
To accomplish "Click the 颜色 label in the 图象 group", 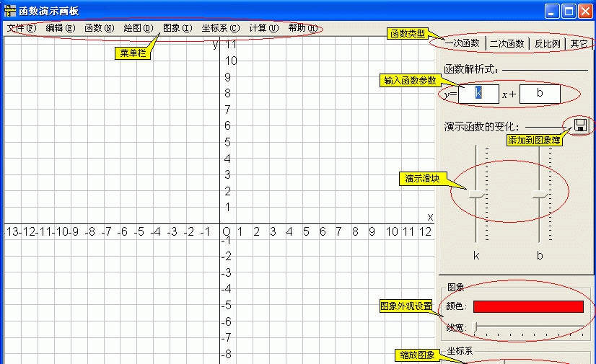I will pos(456,306).
